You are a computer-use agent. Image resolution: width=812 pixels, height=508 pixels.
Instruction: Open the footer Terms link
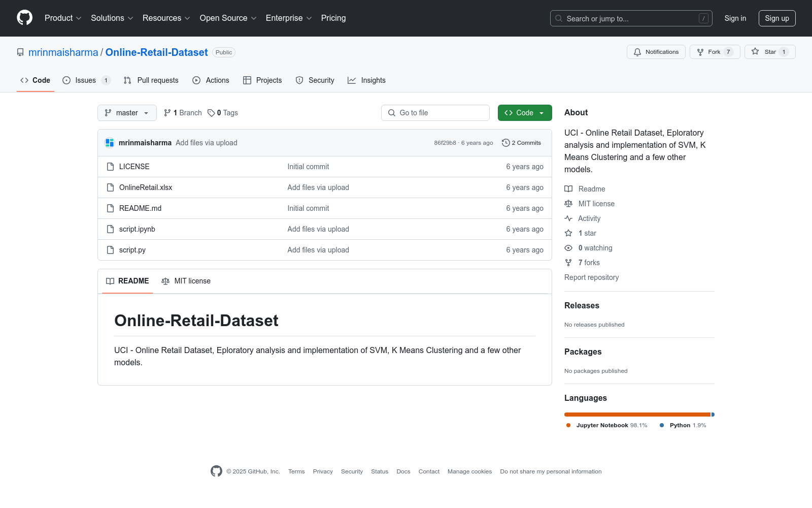[x=296, y=471]
